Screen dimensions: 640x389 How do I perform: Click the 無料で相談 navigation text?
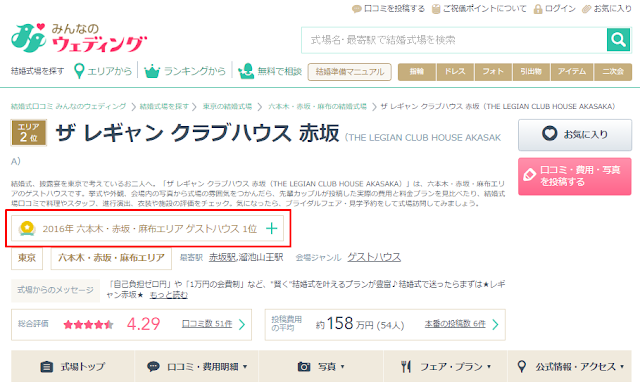[x=280, y=71]
